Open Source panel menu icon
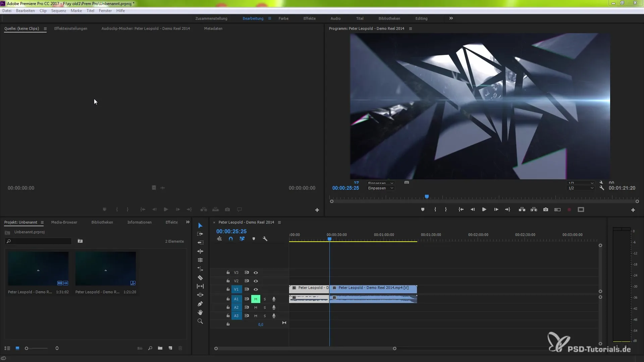The width and height of the screenshot is (644, 362). 45,29
